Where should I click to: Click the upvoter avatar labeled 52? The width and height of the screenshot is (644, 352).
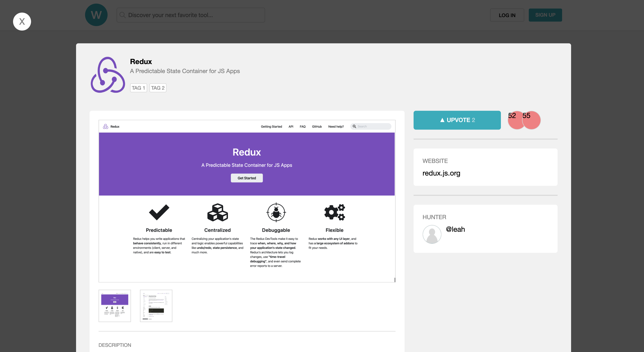click(x=515, y=120)
